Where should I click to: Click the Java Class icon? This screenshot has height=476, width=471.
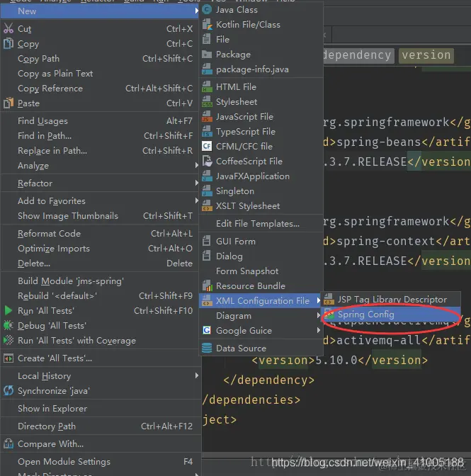coord(207,10)
